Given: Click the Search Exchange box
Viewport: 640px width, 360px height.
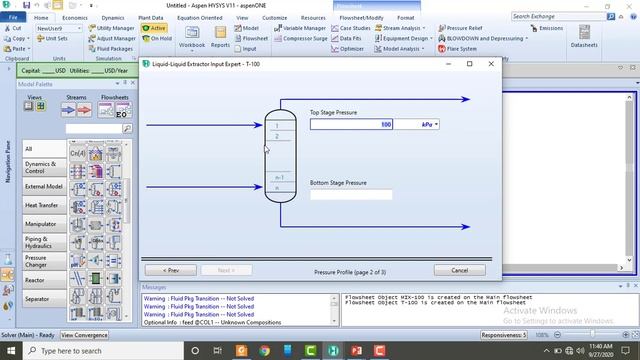Looking at the screenshot, I should point(558,16).
